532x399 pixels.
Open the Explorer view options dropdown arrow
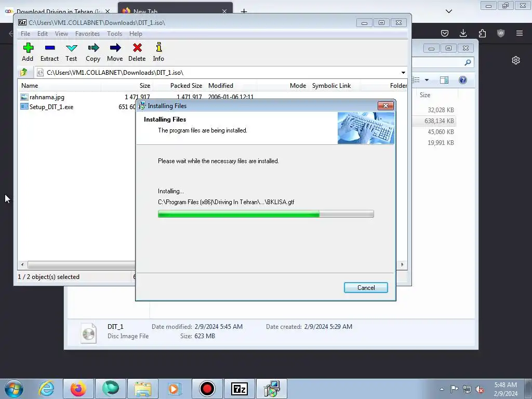coord(427,80)
